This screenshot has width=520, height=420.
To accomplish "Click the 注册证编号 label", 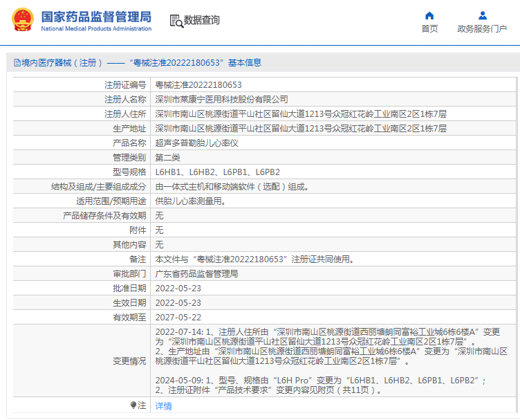I will click(x=125, y=85).
